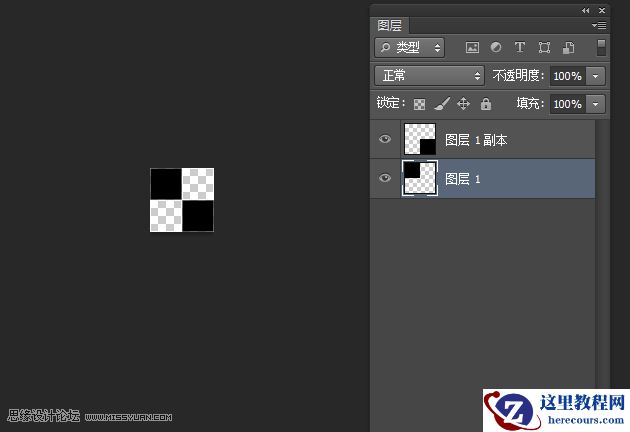Click the fill 100% value field
Screen dimensions: 630x432
point(568,104)
